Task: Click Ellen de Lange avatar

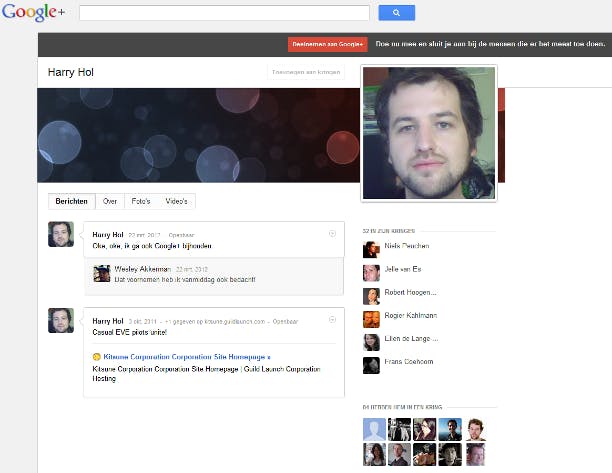Action: [x=371, y=342]
